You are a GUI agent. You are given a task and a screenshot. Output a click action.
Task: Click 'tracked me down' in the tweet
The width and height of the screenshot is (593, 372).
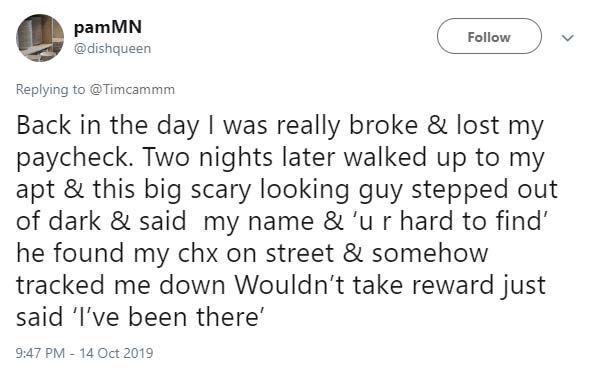(x=121, y=285)
